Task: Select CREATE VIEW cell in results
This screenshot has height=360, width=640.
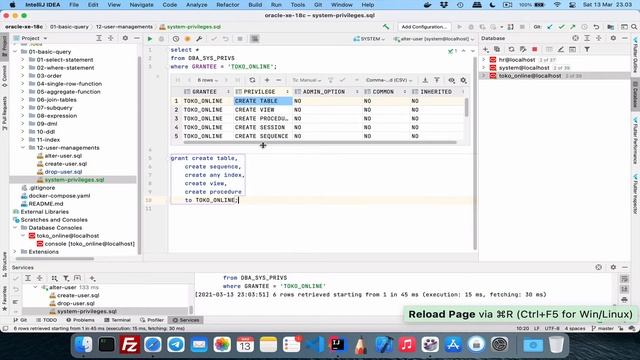Action: click(263, 110)
